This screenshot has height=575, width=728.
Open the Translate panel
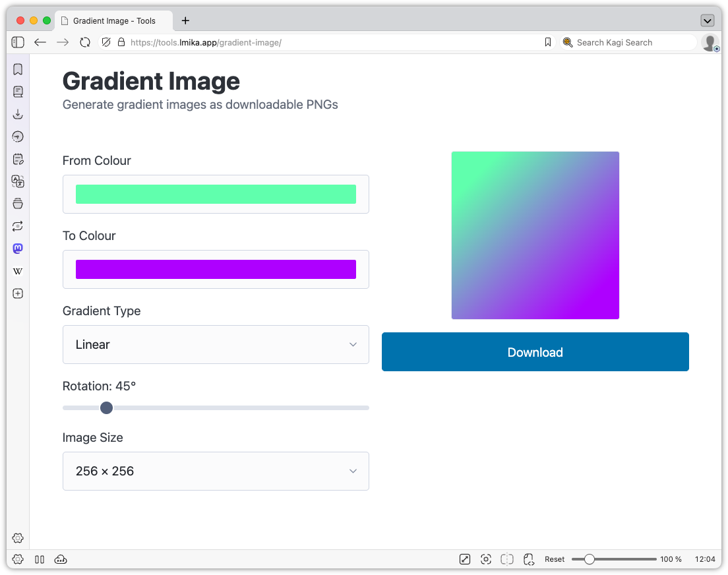18,181
